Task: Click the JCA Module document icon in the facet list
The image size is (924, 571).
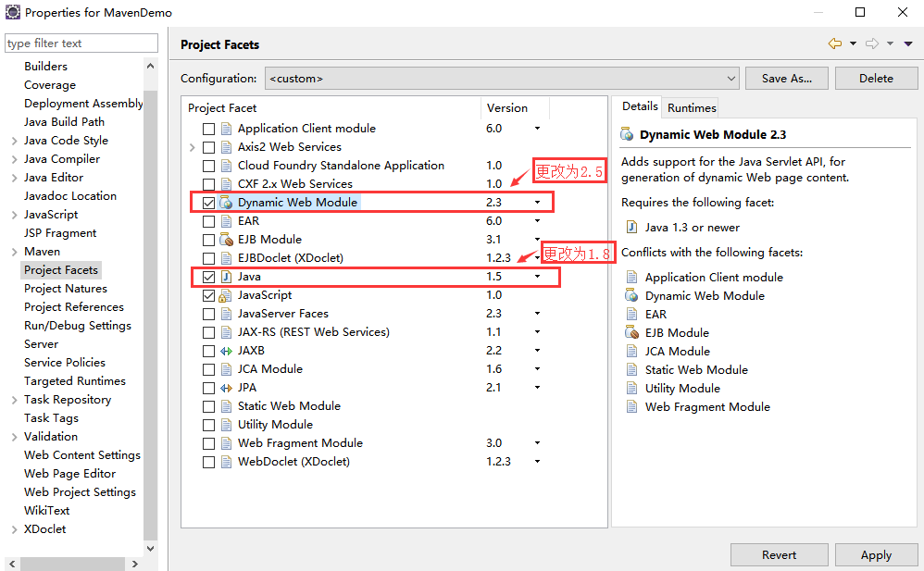Action: (x=226, y=369)
